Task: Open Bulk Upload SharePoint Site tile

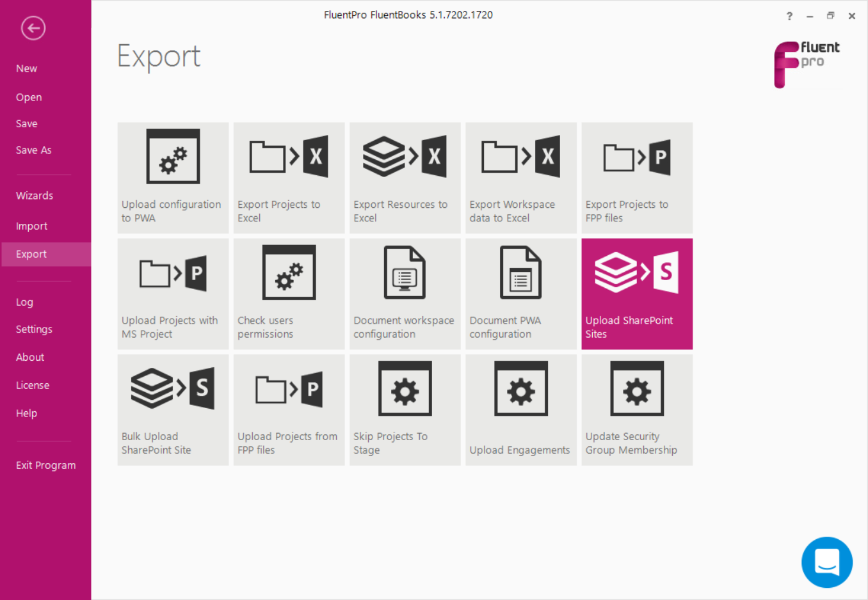Action: tap(173, 409)
